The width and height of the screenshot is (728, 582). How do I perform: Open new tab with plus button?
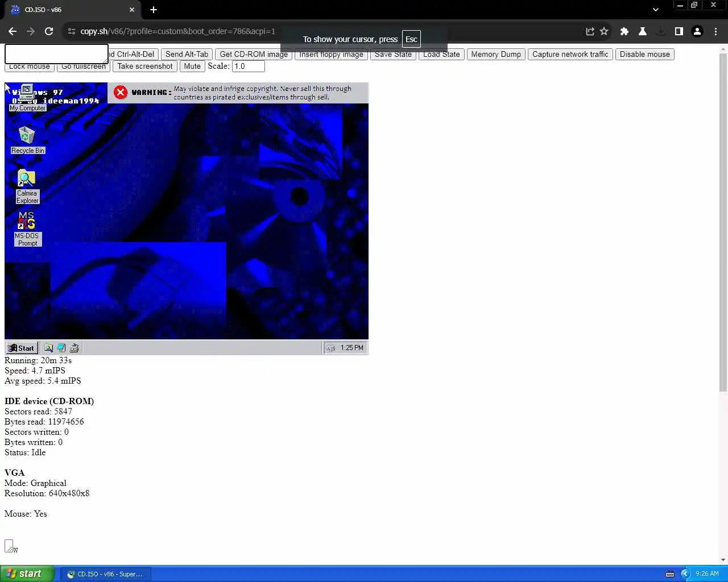click(x=154, y=10)
